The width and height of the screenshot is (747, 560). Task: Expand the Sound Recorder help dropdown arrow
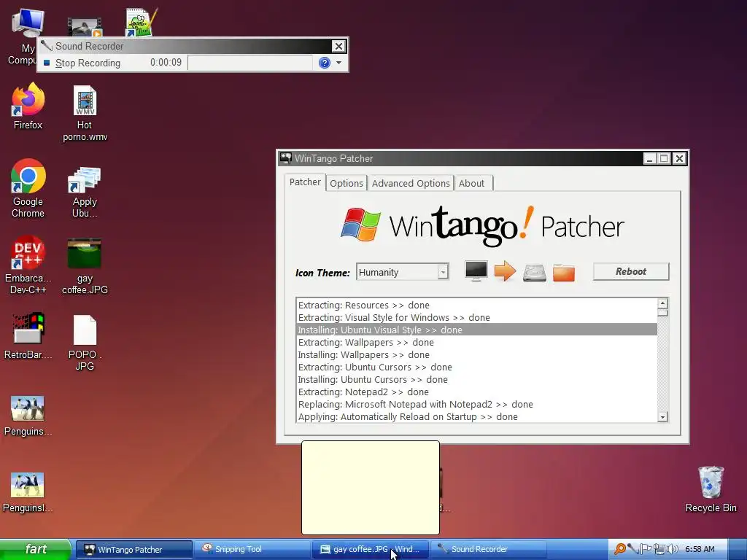(x=338, y=63)
